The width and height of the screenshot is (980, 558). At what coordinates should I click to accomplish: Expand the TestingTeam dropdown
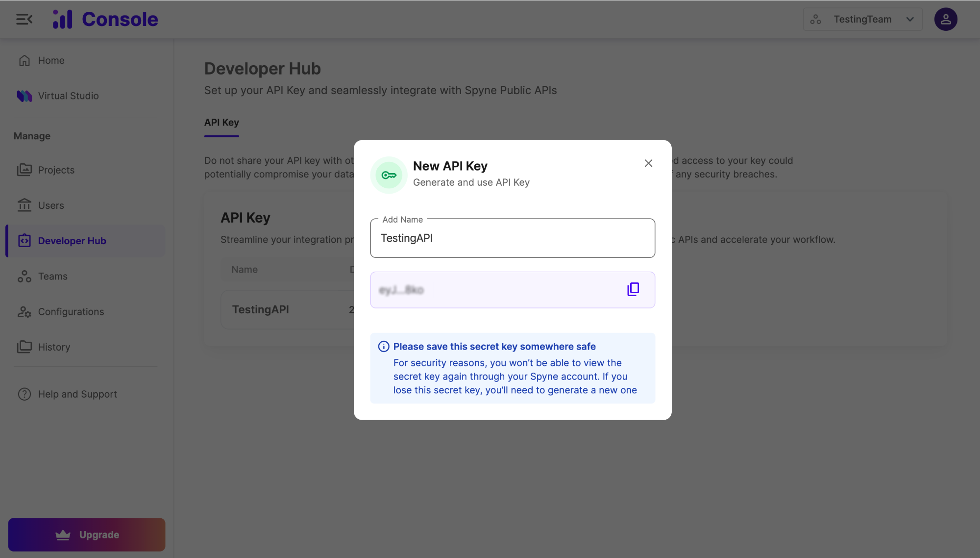[x=862, y=19]
